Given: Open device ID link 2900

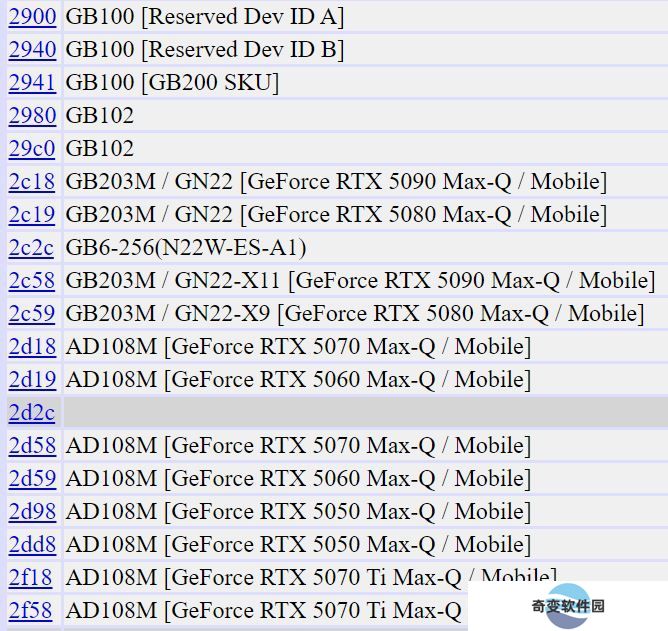Looking at the screenshot, I should click(x=32, y=17).
